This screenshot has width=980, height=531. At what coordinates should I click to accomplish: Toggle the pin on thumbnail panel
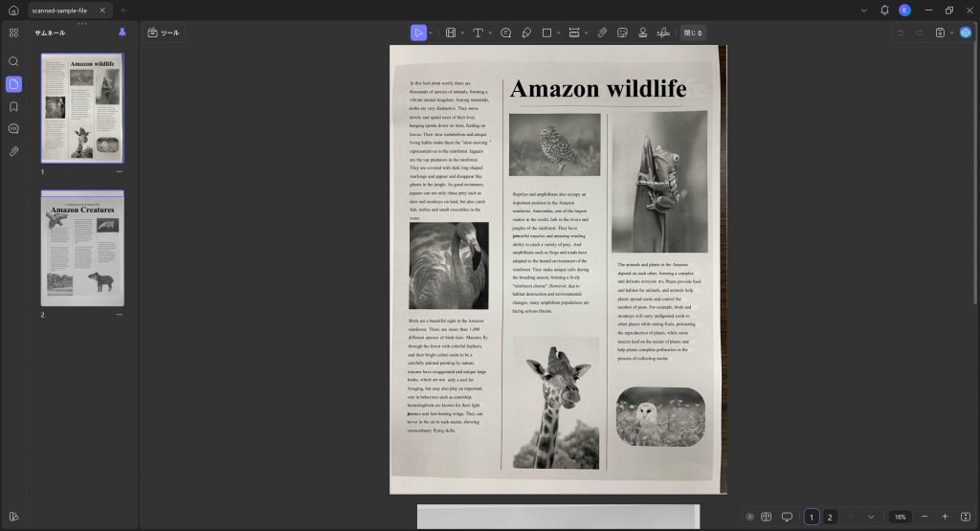(x=122, y=33)
